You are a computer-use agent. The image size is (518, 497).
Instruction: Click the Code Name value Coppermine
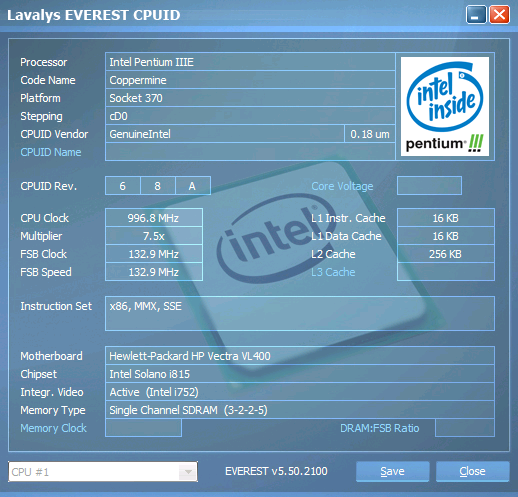[x=250, y=80]
